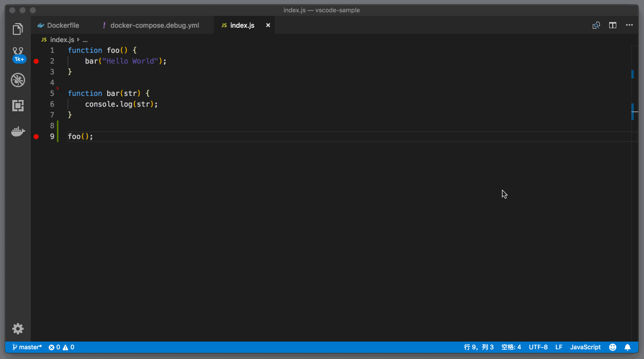Change end of line sequence LF

pyautogui.click(x=559, y=347)
